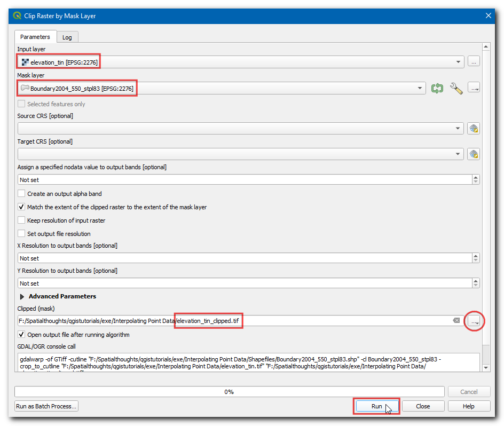Click Target CRS selector globe icon

click(473, 154)
